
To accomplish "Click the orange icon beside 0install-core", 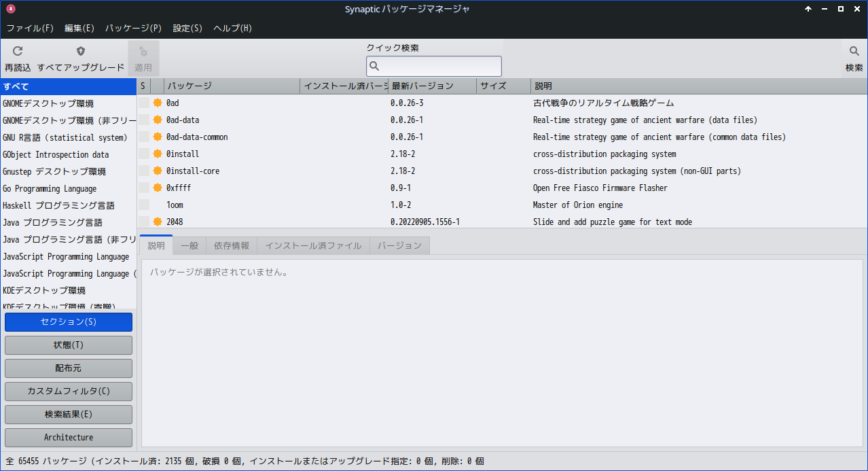I will tap(158, 171).
